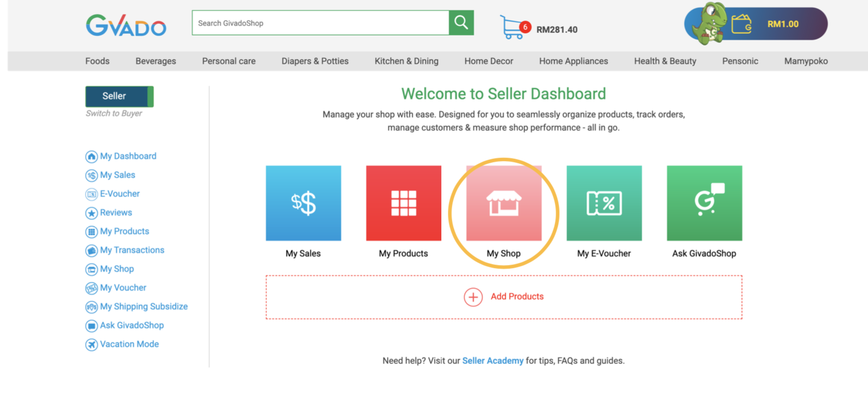Click the My Shipping Subsidize sidebar icon
Viewport: 868px width, 405px height.
coord(92,307)
